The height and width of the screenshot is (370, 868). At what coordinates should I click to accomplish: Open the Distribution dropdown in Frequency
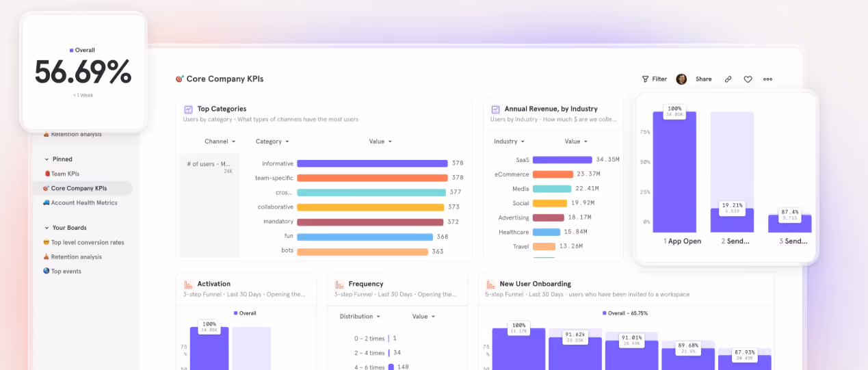coord(360,317)
